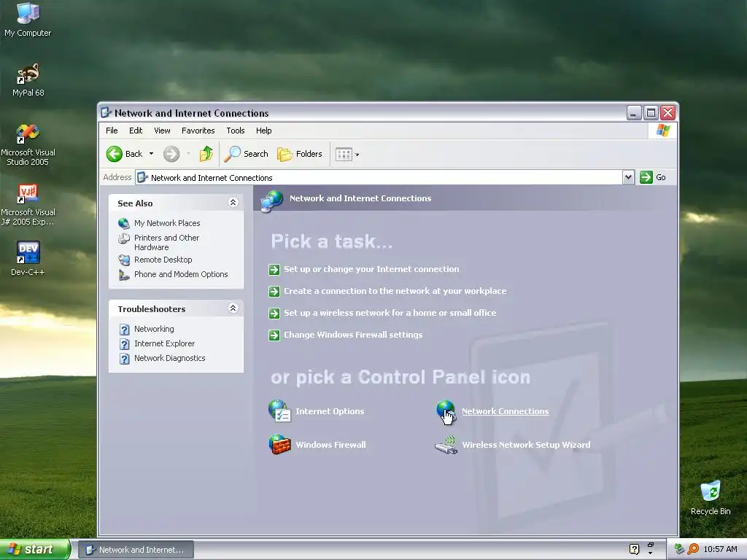Click the window title bar control icon

click(x=107, y=113)
